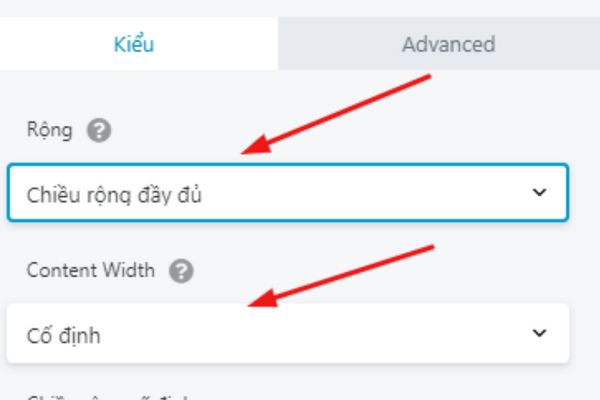Image resolution: width=600 pixels, height=400 pixels.
Task: Focus the Content Width select box
Action: coord(350,334)
